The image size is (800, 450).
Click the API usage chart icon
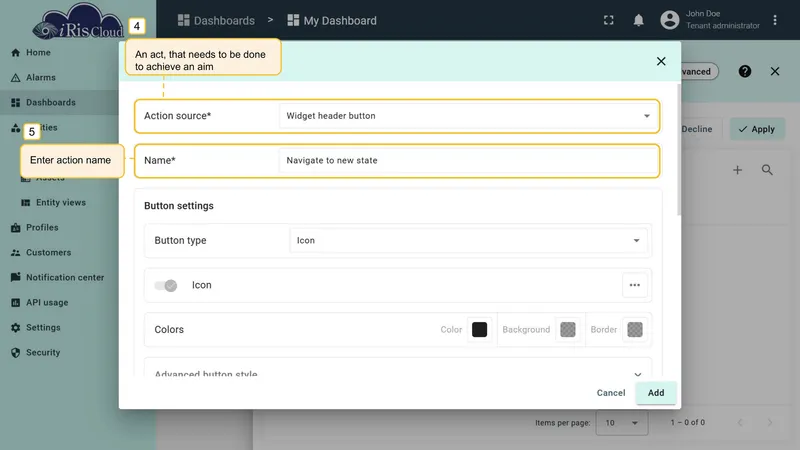(x=15, y=303)
